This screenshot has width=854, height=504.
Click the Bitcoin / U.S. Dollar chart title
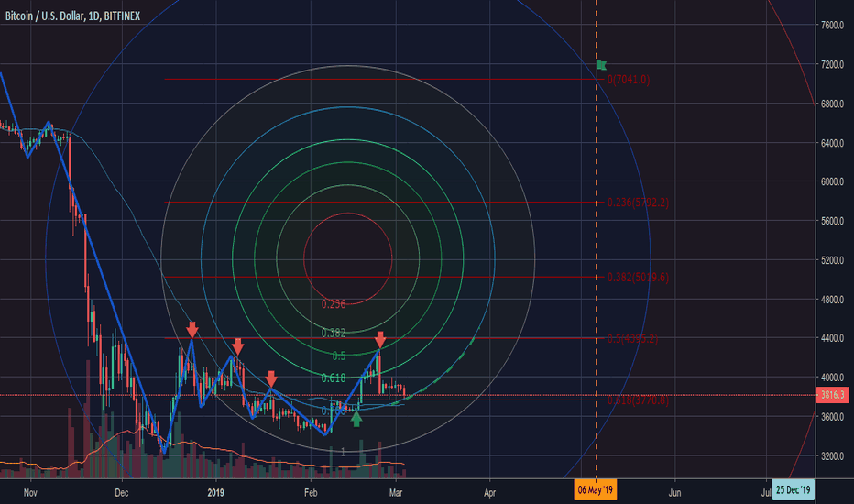click(x=72, y=16)
